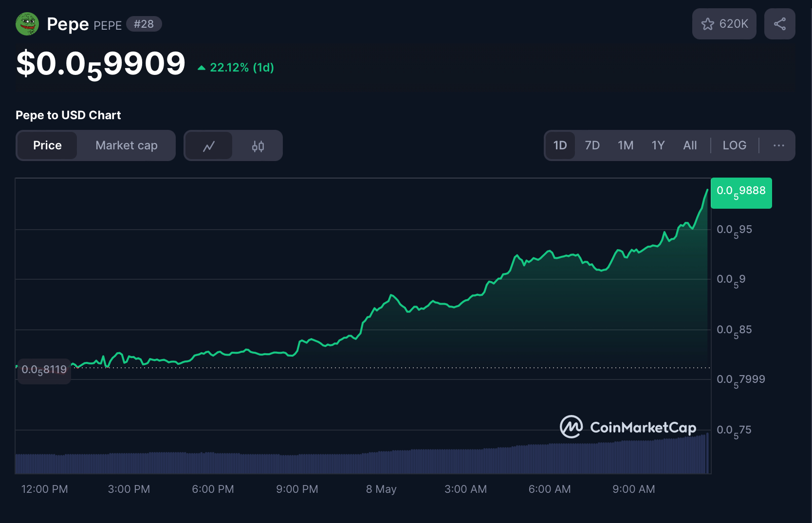812x523 pixels.
Task: Open the three-dot more options menu
Action: (778, 145)
